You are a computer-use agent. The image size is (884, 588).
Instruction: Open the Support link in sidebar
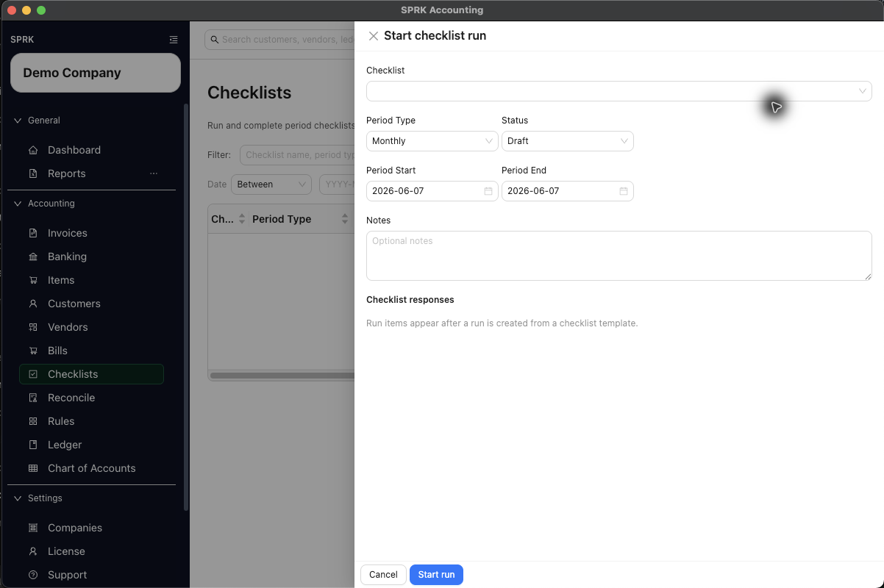tap(68, 575)
